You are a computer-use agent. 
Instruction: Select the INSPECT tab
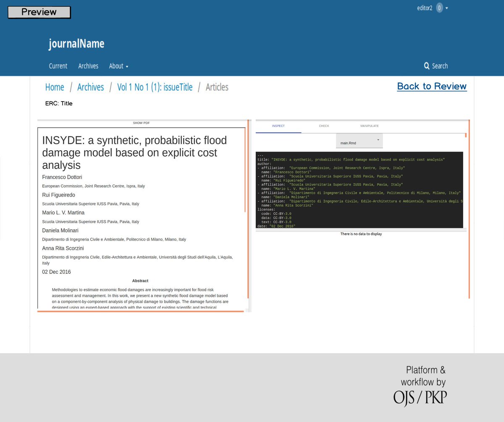[278, 126]
